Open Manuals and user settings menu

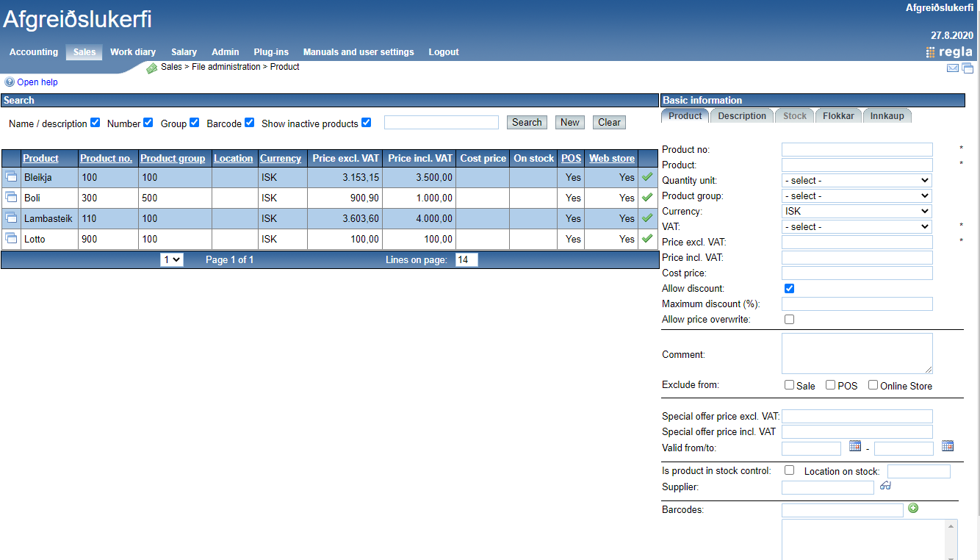[x=359, y=52]
